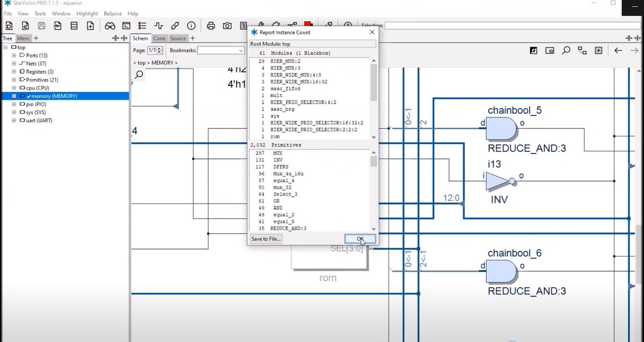Open the Window menu
644x342 pixels.
point(61,13)
